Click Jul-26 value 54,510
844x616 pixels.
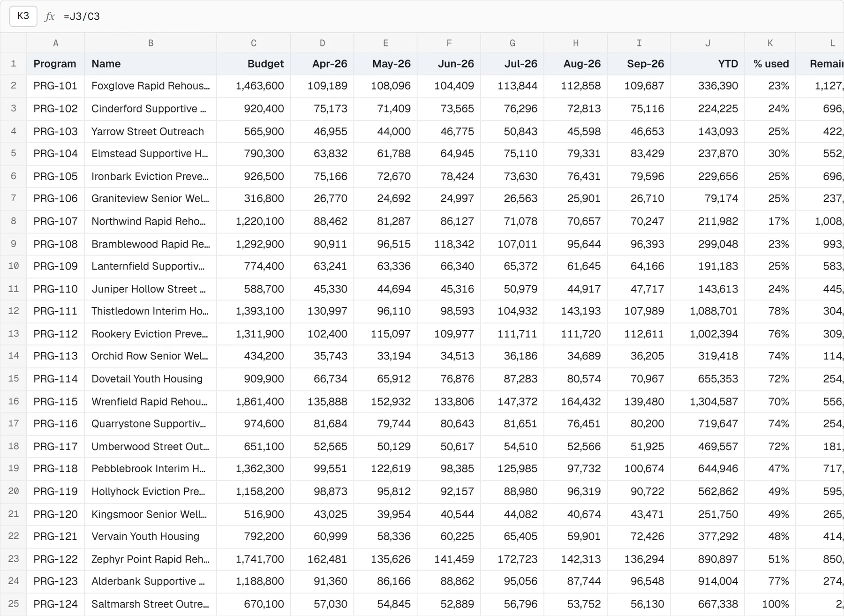pos(512,446)
